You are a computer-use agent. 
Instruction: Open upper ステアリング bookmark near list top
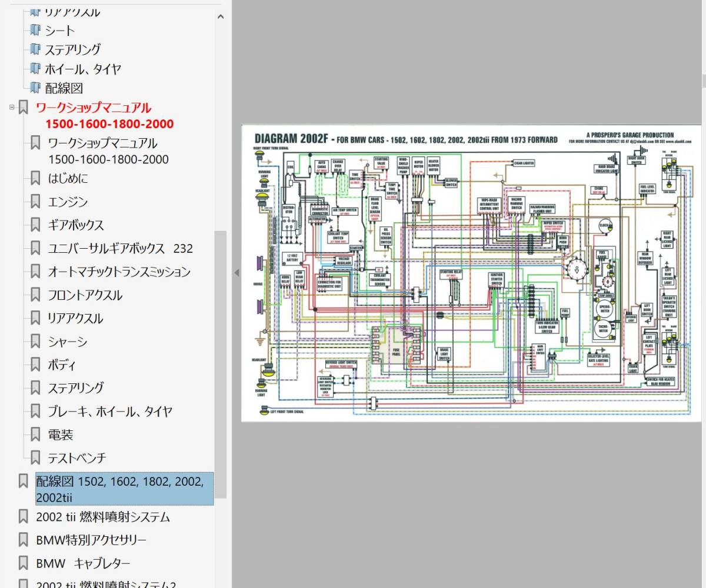(73, 49)
